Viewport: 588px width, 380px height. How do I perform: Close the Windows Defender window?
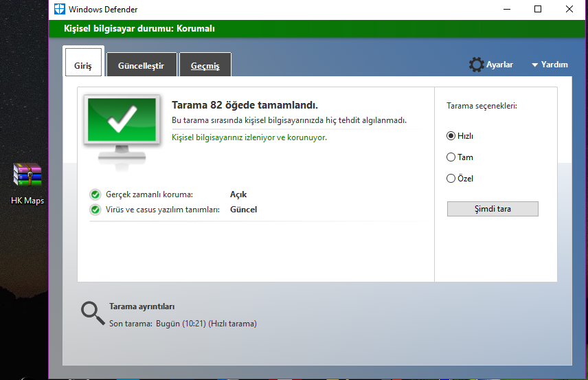tap(569, 9)
